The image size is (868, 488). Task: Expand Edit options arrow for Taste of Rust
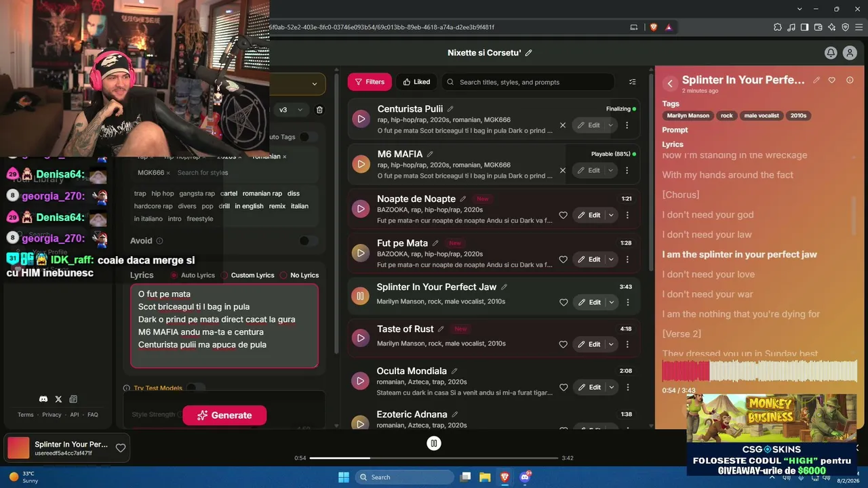click(x=611, y=344)
